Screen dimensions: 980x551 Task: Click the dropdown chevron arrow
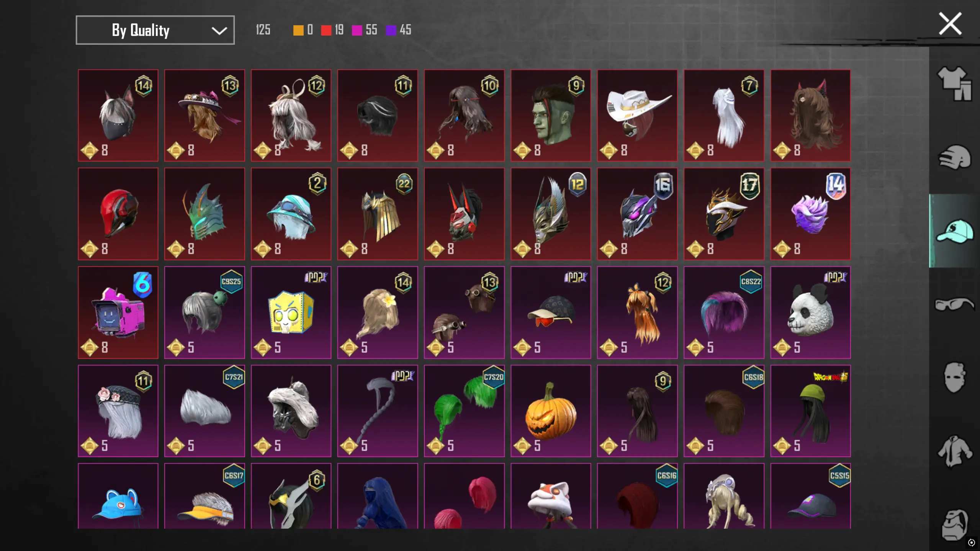tap(219, 31)
